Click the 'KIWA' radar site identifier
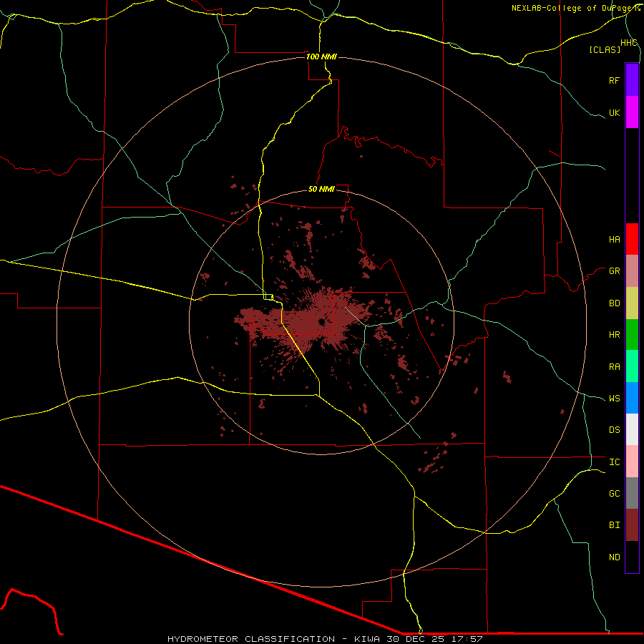This screenshot has width=644, height=644. coord(367,639)
